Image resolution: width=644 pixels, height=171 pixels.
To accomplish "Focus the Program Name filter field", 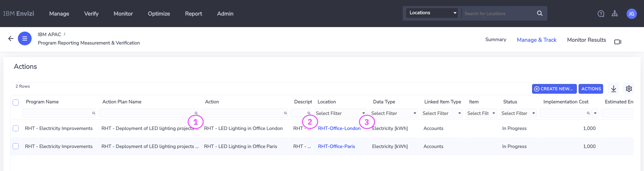I will click(57, 113).
